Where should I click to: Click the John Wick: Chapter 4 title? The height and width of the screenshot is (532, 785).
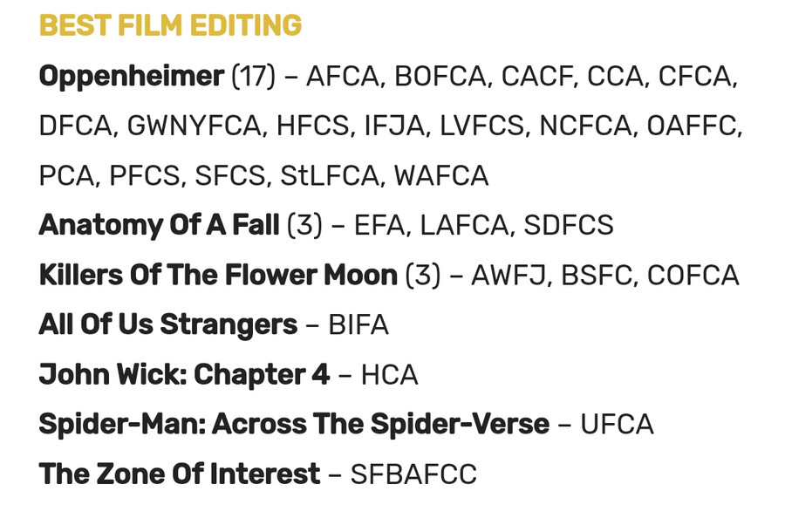click(184, 375)
